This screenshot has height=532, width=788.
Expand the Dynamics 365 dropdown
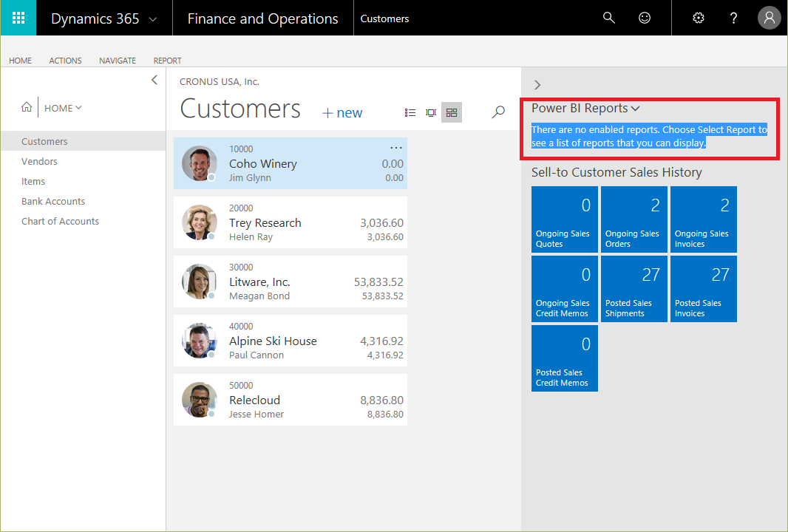153,20
